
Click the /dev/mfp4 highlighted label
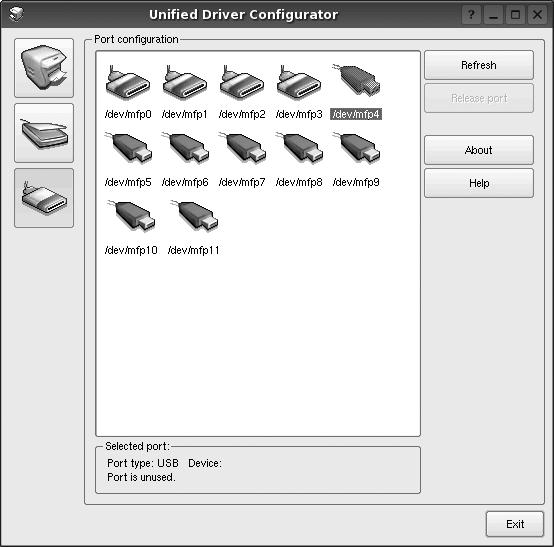click(x=356, y=114)
